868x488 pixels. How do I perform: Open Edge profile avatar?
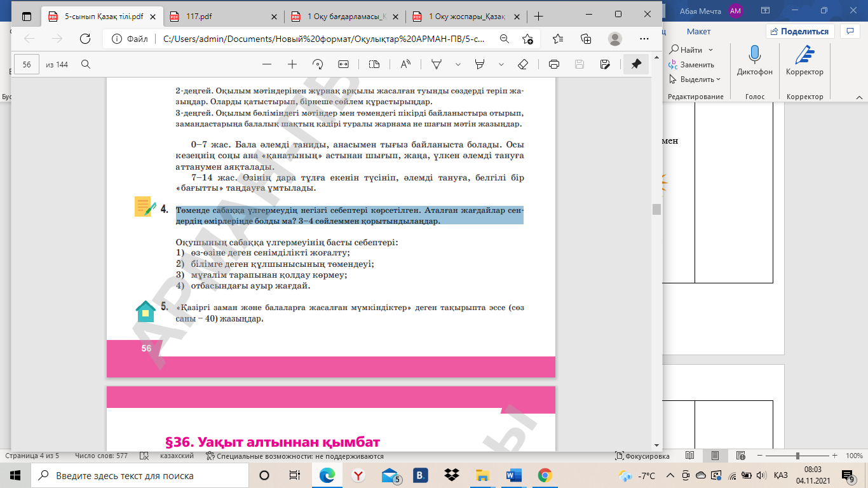point(614,39)
